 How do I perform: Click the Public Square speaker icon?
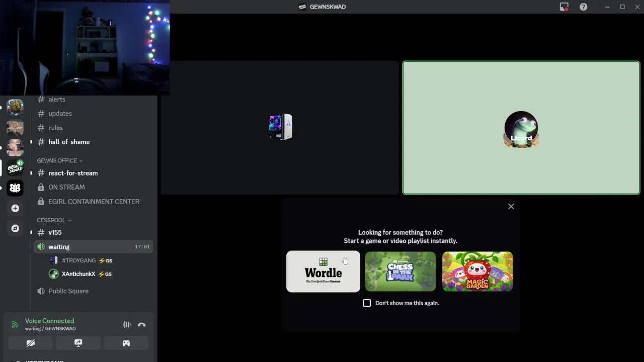[41, 291]
